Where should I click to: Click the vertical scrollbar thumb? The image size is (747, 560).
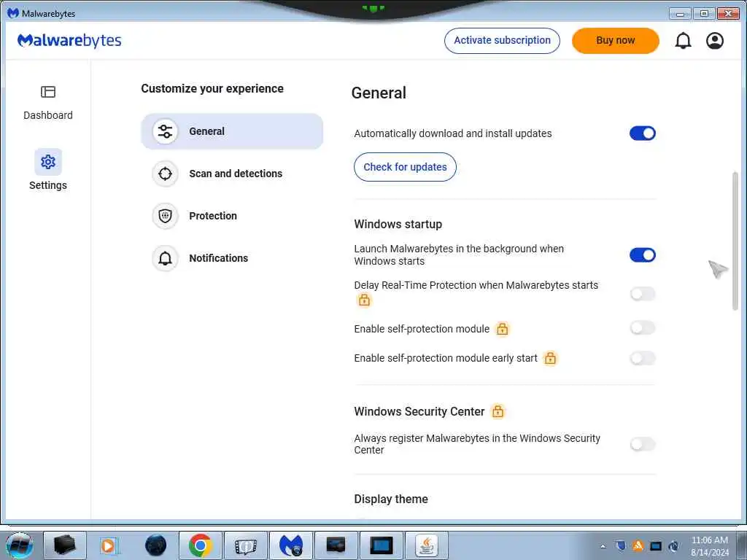[735, 241]
